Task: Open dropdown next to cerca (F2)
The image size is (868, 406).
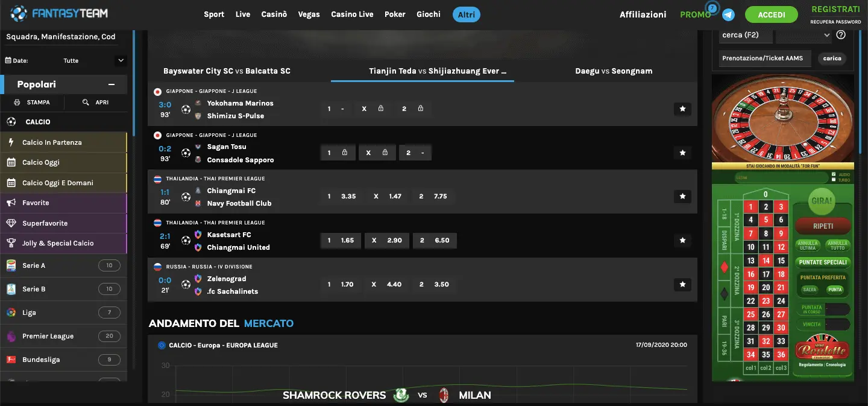Action: tap(804, 35)
